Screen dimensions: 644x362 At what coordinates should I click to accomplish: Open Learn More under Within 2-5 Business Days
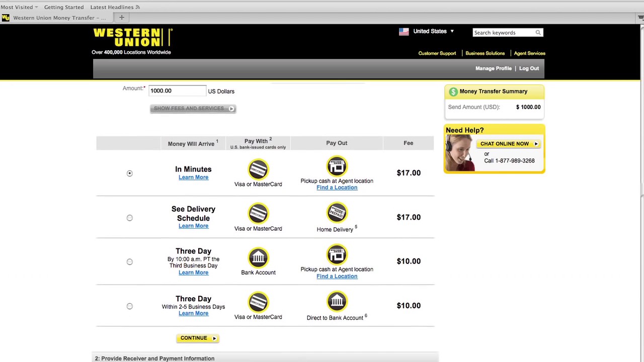193,313
